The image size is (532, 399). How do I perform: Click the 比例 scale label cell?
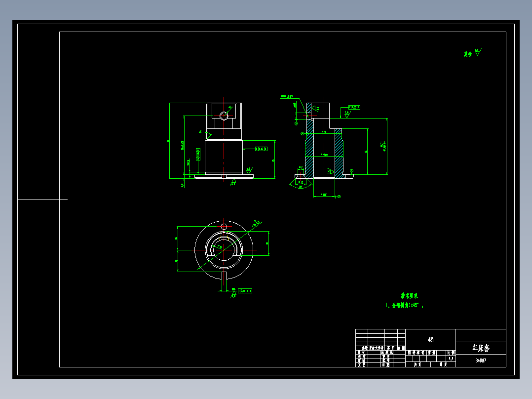tap(451, 353)
